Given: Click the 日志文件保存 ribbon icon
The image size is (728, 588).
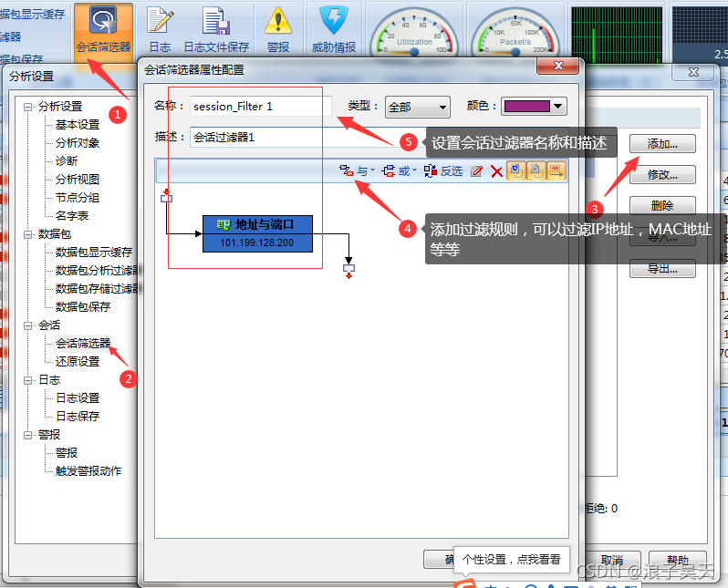Looking at the screenshot, I should pos(216,30).
